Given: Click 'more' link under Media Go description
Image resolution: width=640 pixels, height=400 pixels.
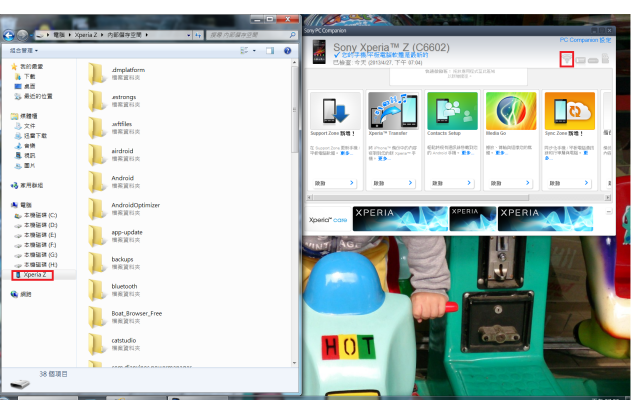Looking at the screenshot, I should (x=500, y=153).
